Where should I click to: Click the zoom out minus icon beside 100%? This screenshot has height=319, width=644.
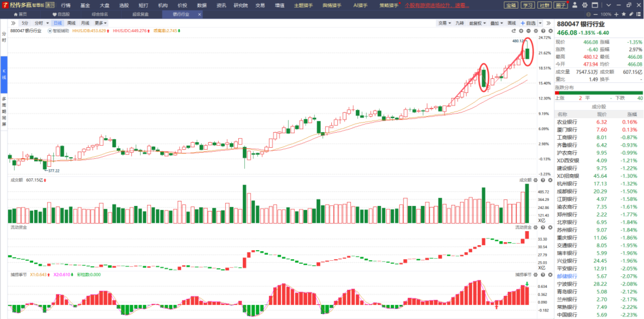click(596, 15)
